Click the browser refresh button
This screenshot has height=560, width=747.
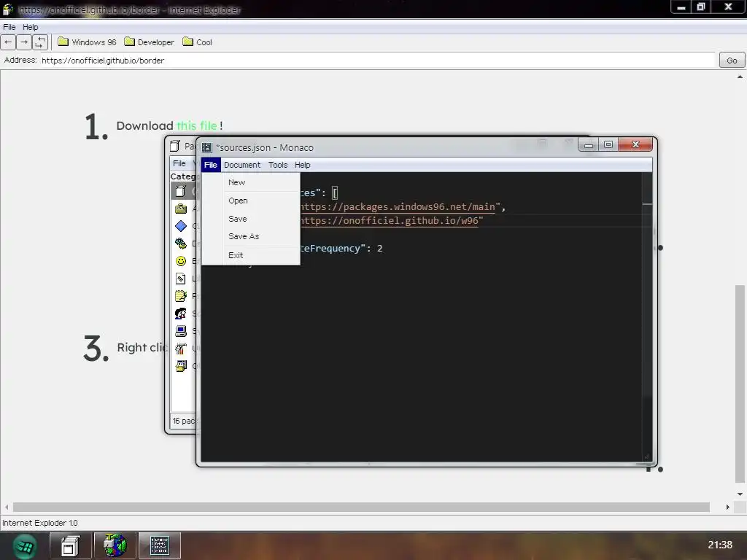(40, 42)
